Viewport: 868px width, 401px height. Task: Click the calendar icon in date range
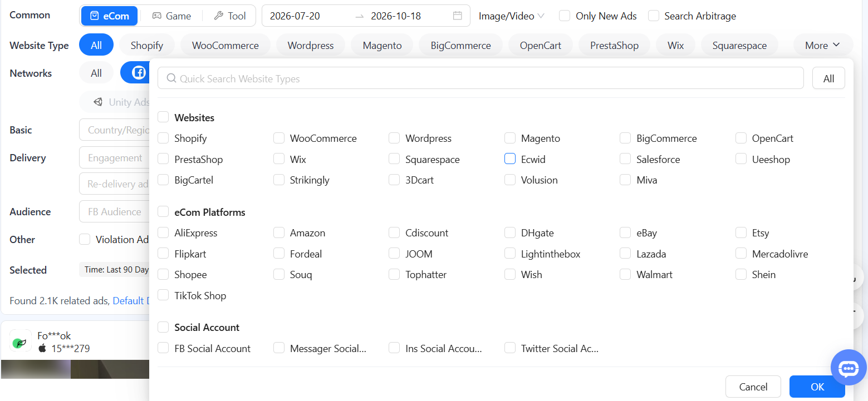458,16
